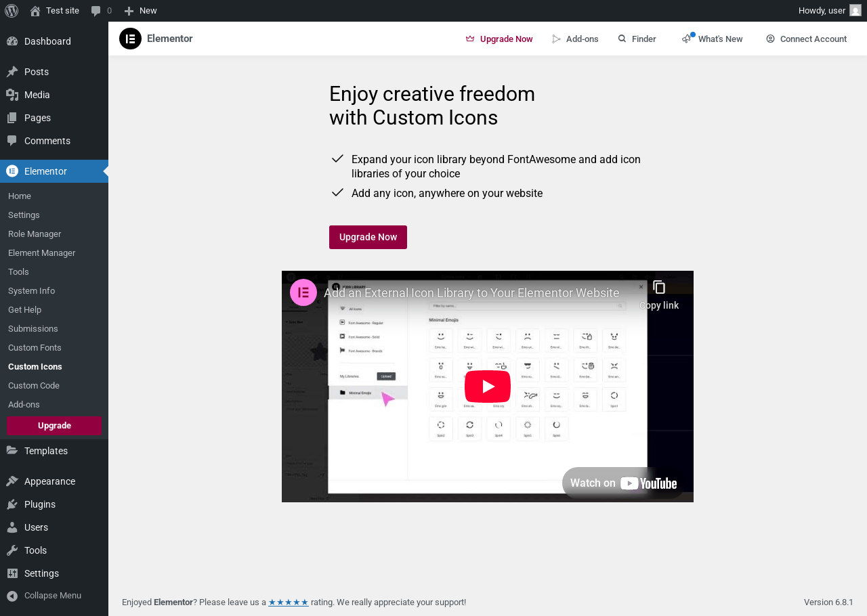
Task: Click Upgrade Now text in top bar
Action: [506, 39]
